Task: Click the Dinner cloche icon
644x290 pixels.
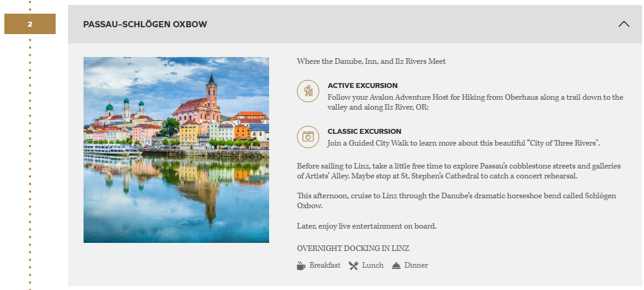Action: click(396, 266)
